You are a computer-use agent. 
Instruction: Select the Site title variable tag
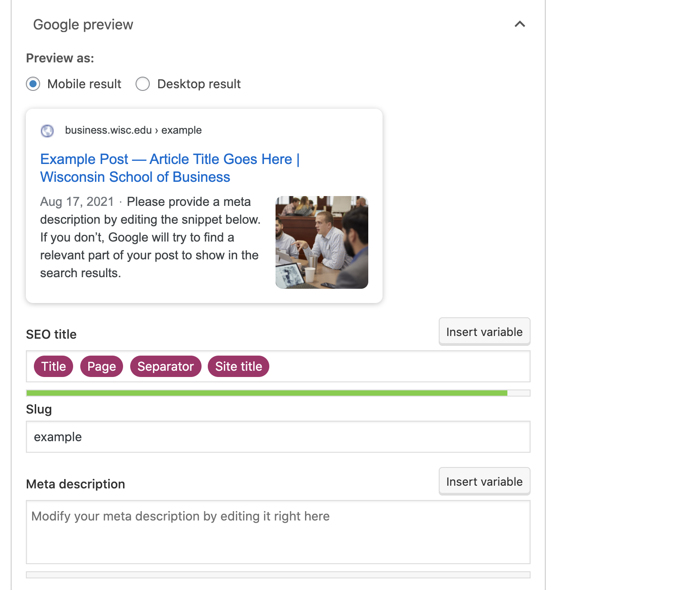coord(239,366)
